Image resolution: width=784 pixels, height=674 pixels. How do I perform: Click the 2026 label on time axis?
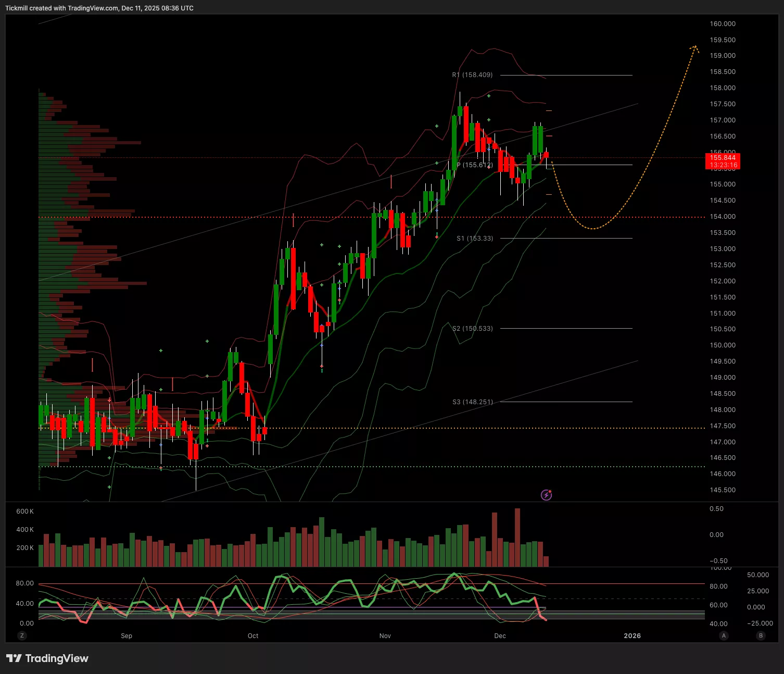632,636
